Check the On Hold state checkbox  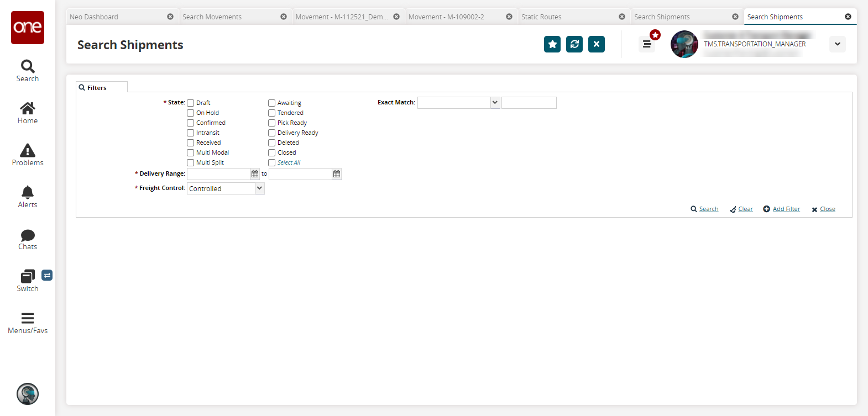(191, 113)
